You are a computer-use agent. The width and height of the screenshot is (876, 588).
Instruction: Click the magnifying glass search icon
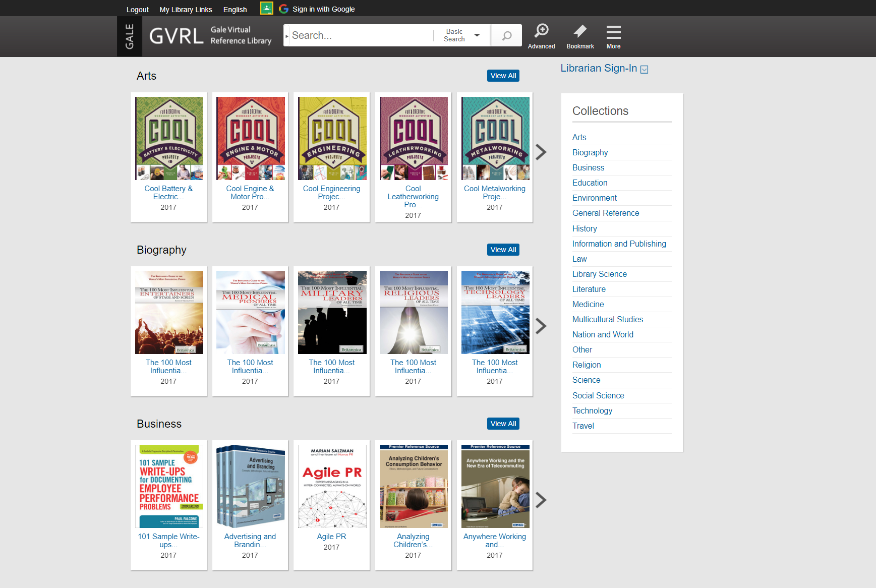(506, 36)
